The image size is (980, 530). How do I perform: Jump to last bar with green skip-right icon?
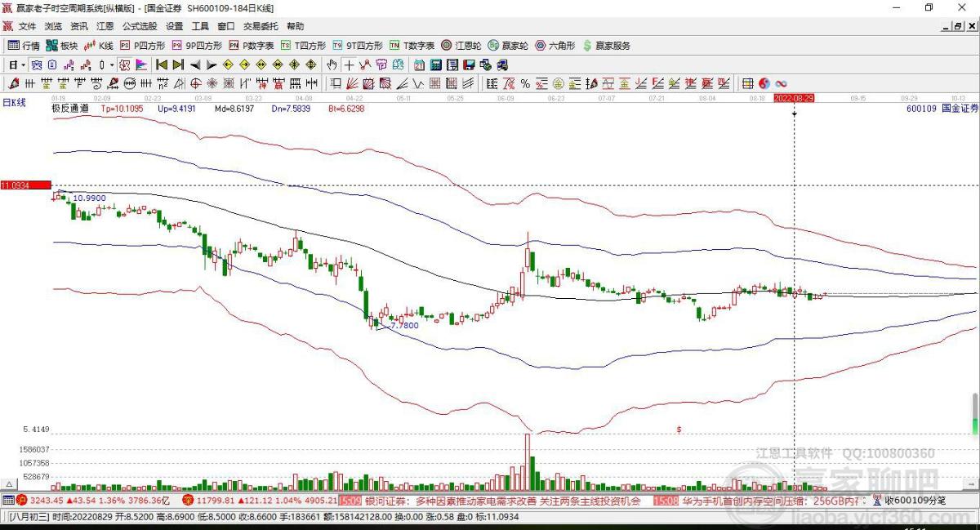click(178, 65)
